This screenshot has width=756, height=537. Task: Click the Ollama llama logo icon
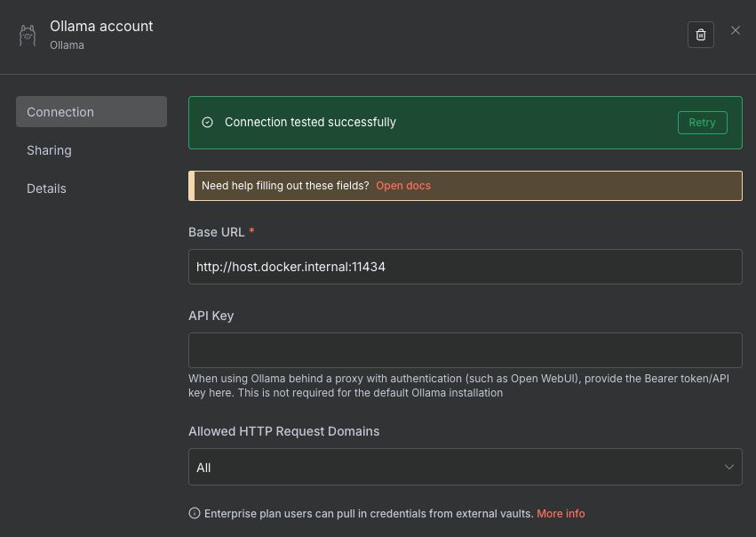coord(27,35)
